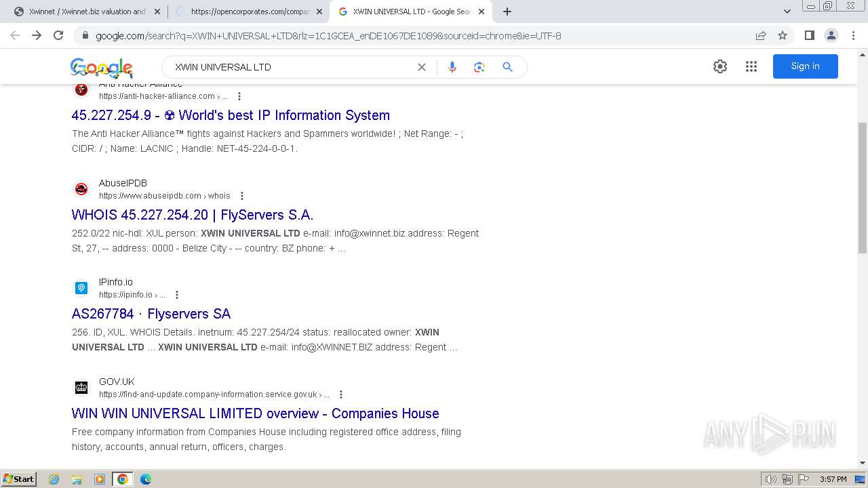Open the Windows Start menu
868x488 pixels.
[19, 479]
